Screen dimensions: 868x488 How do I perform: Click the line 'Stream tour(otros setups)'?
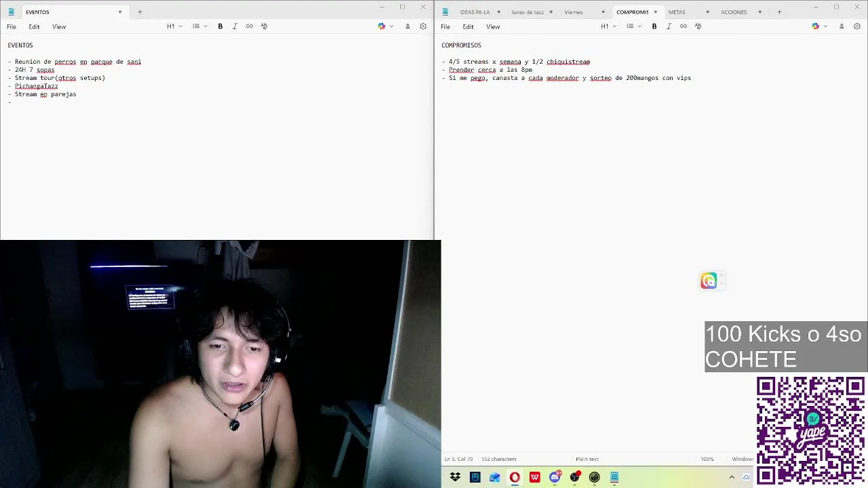[60, 78]
